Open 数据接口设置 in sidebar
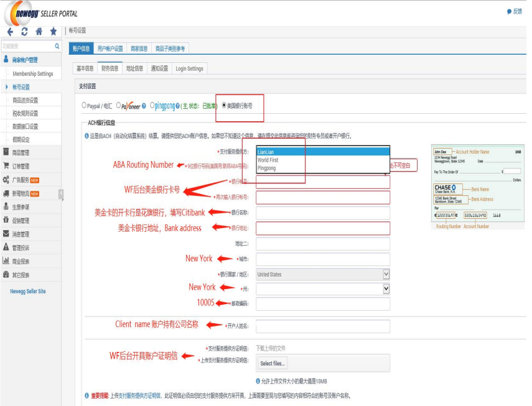This screenshot has height=406, width=532. point(26,126)
